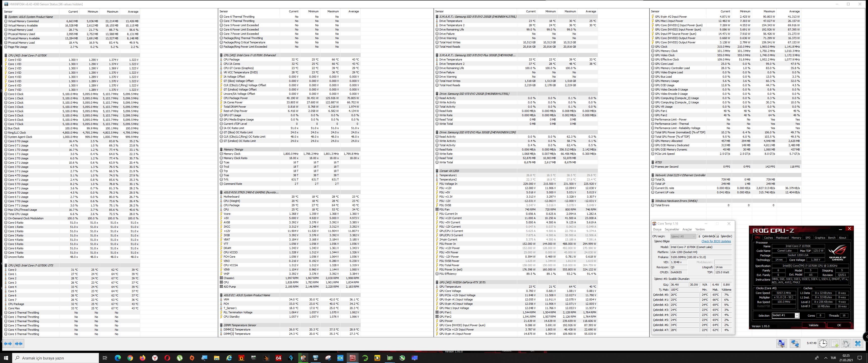Image resolution: width=868 pixels, height=363 pixels.
Task: Open HWiNFO sensor settings gear icon
Action: [x=846, y=344]
